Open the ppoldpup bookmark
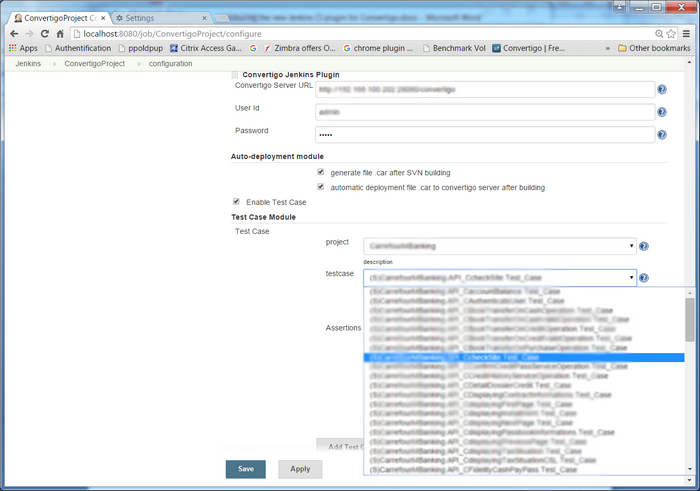Viewport: 700px width, 491px height. click(141, 48)
